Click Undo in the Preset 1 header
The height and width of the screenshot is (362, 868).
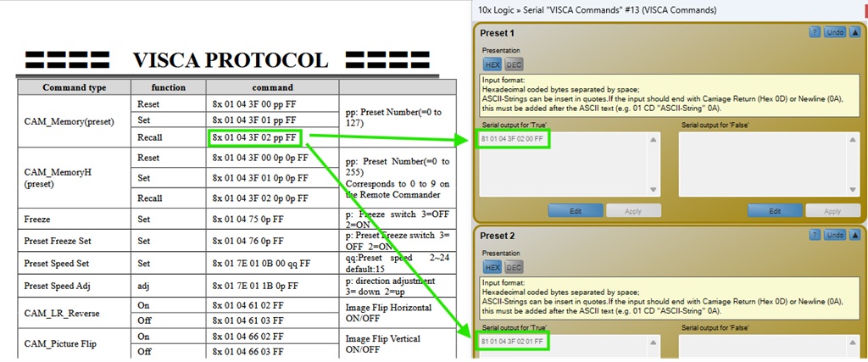(x=835, y=32)
